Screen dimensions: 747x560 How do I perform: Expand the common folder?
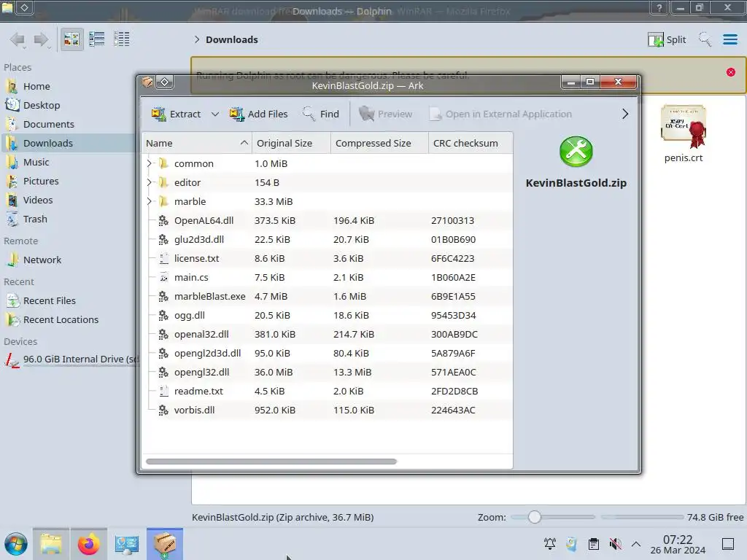149,164
